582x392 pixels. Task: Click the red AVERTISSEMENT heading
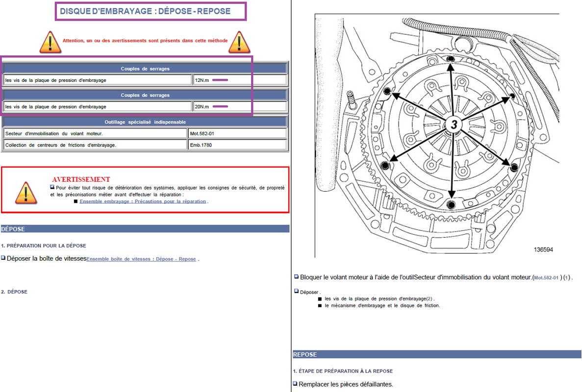point(81,179)
